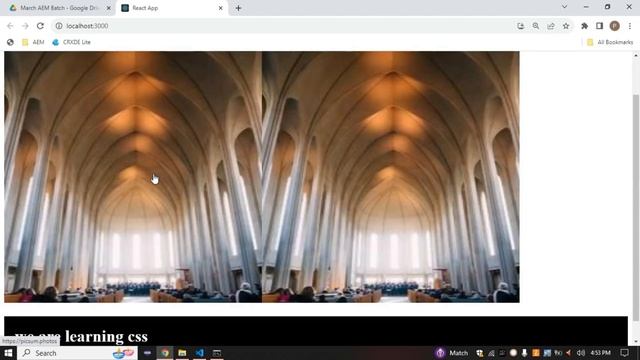Close the React App tab
Screen dimensions: 640x360
[220, 8]
